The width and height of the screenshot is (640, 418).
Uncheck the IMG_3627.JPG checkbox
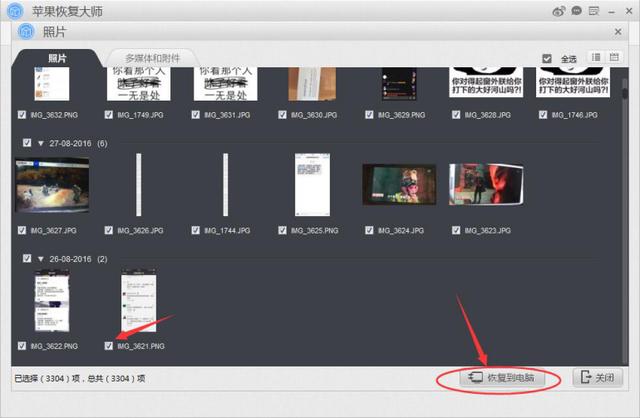[23, 230]
